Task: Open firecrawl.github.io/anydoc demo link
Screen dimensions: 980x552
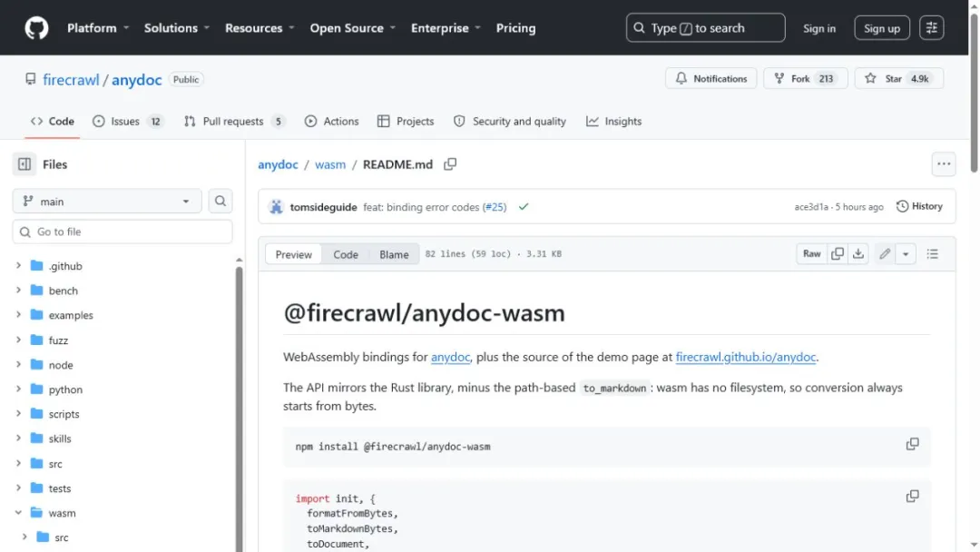Action: (745, 357)
